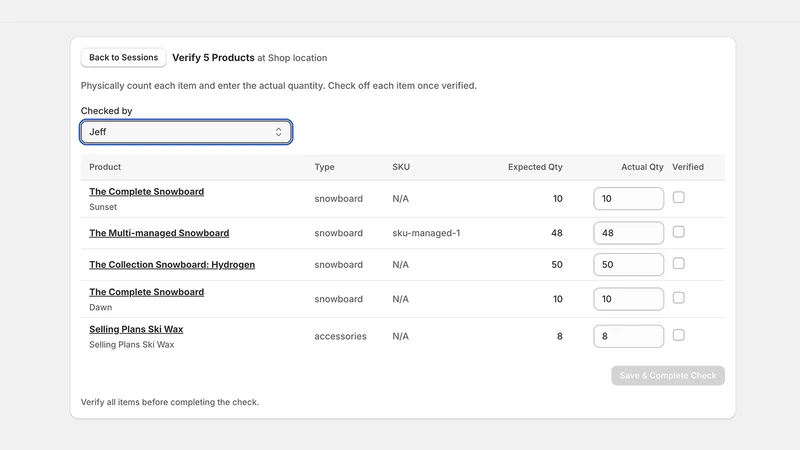The image size is (800, 450).
Task: Click Actual Qty field for Complete Snowboard Dawn
Action: (629, 299)
